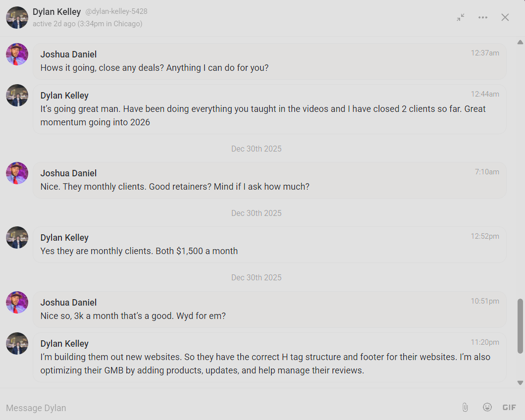Click Joshua Daniel's avatar on the 10:51pm message

coord(17,302)
